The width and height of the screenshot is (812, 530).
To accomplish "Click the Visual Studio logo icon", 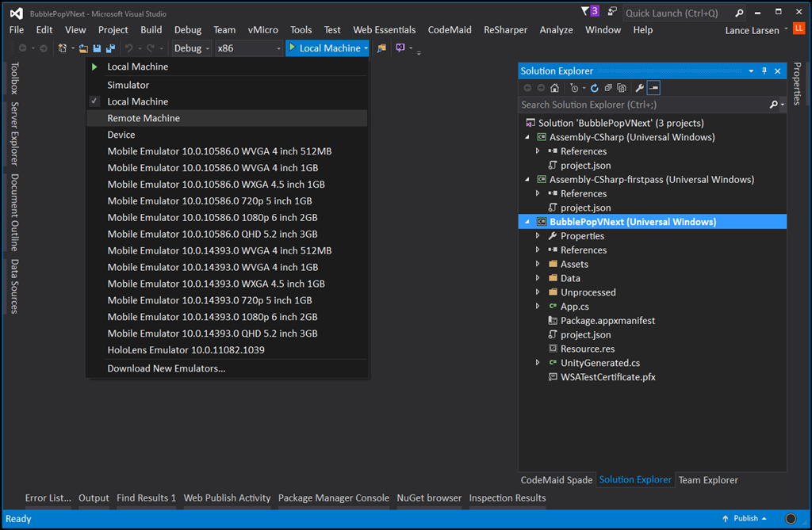I will click(x=16, y=13).
